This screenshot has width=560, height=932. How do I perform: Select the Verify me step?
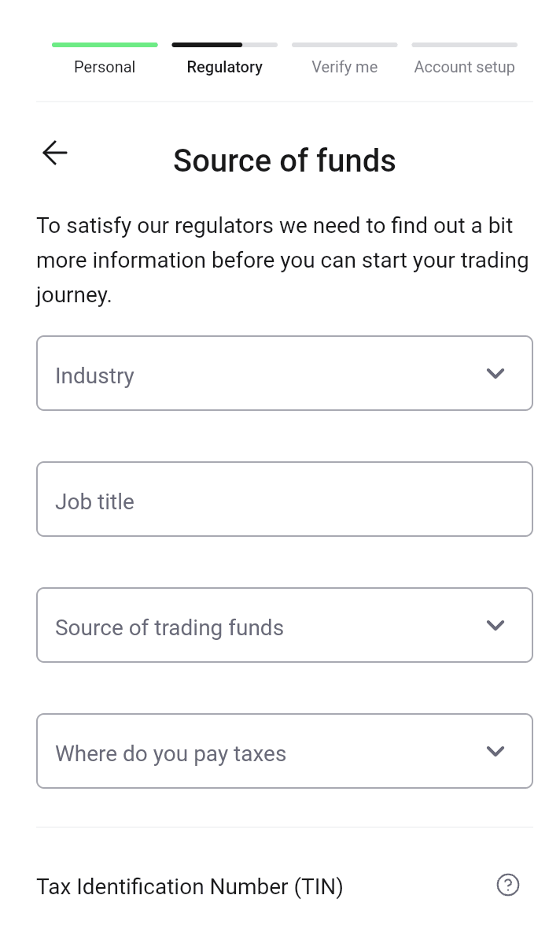[344, 67]
